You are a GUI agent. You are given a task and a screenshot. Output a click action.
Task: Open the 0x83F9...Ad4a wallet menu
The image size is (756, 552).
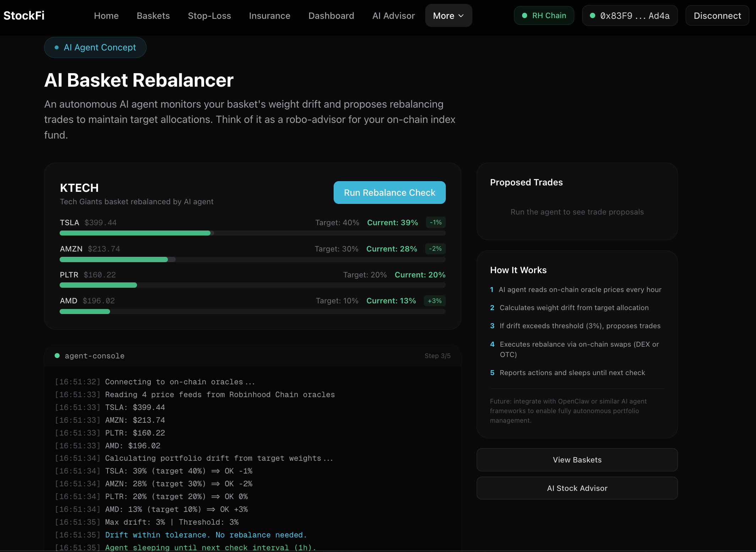pos(630,16)
